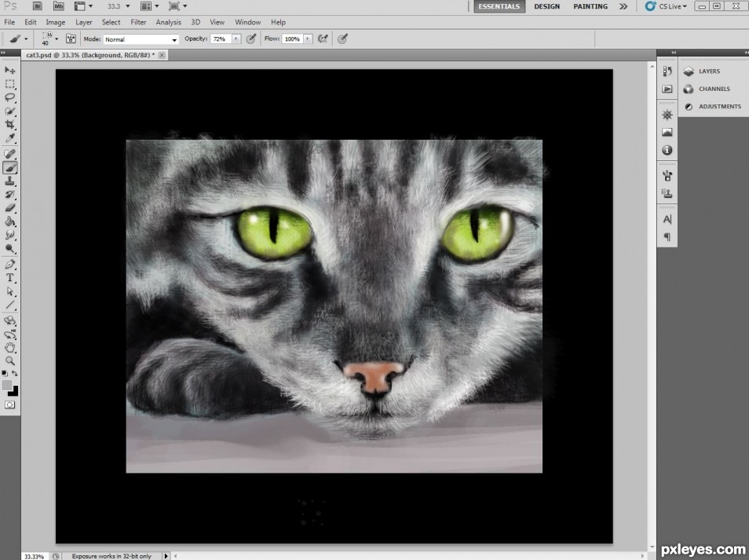Open the Mini Bridge panel button
Image resolution: width=749 pixels, height=560 pixels.
[58, 6]
